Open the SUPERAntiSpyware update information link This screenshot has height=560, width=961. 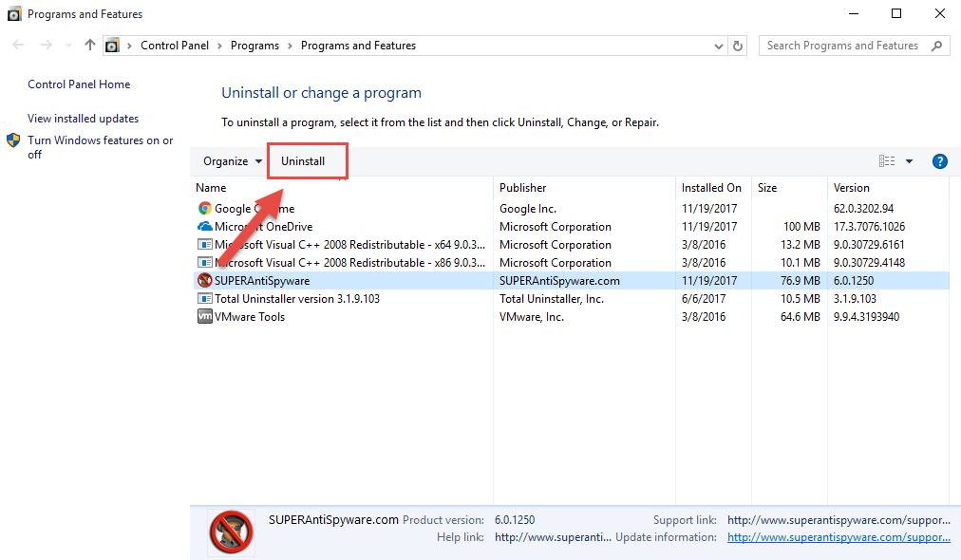pos(839,537)
